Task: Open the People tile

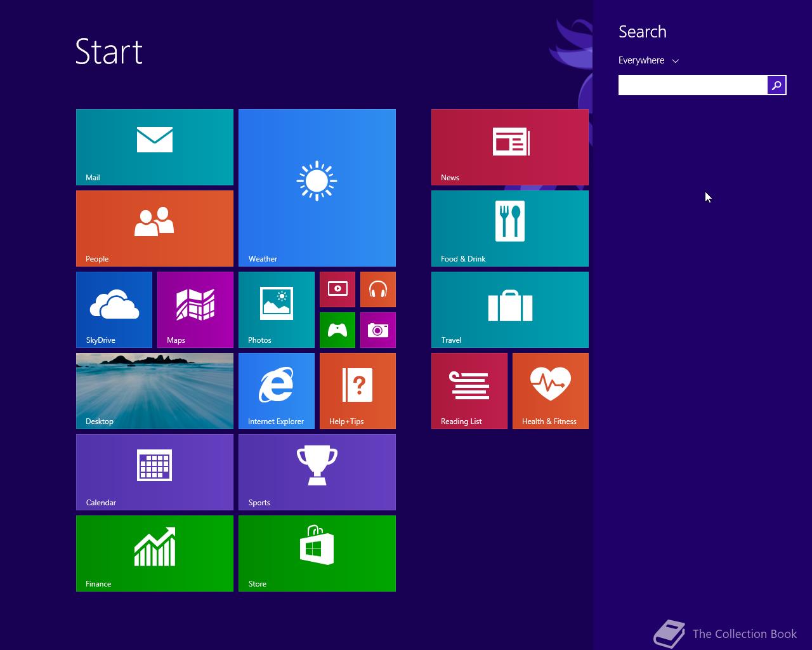Action: (x=155, y=229)
